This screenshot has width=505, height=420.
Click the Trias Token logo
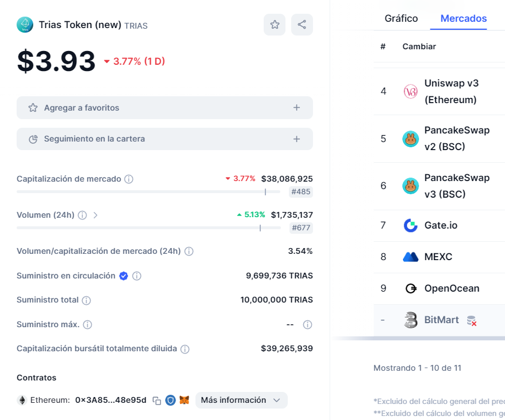coord(25,25)
